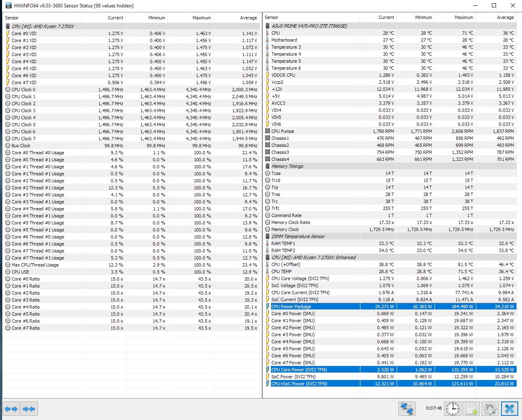
Task: Click the icon beside Core #0 Thread #0 Usage
Action: pos(8,153)
